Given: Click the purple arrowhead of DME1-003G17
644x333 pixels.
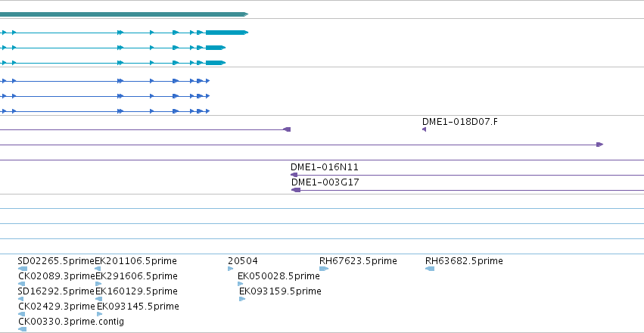Looking at the screenshot, I should pos(296,190).
